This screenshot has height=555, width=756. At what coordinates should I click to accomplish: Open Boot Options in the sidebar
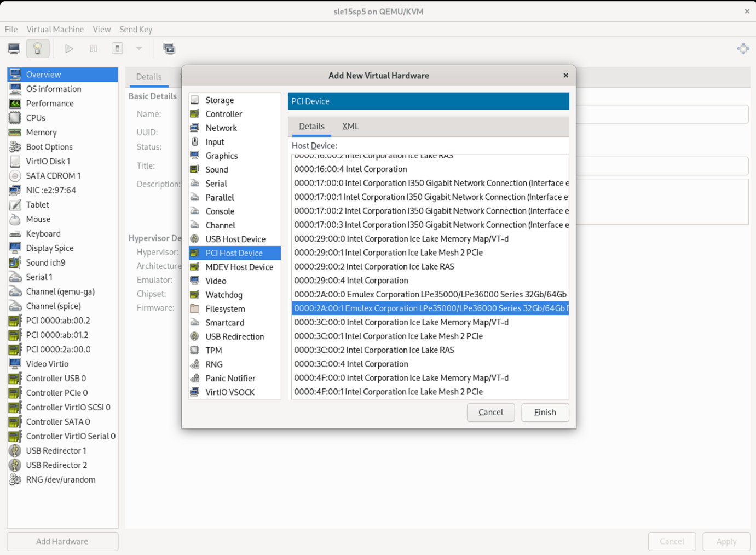[49, 147]
